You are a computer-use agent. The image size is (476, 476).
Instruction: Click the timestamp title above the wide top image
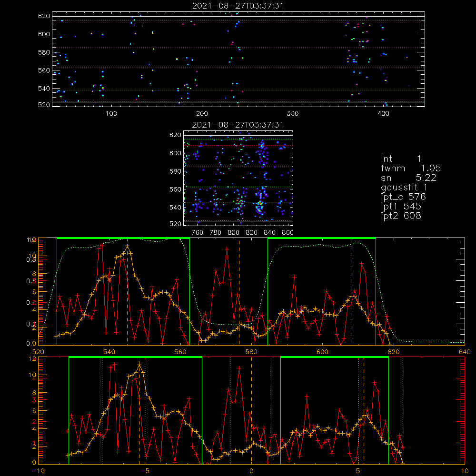click(x=238, y=6)
